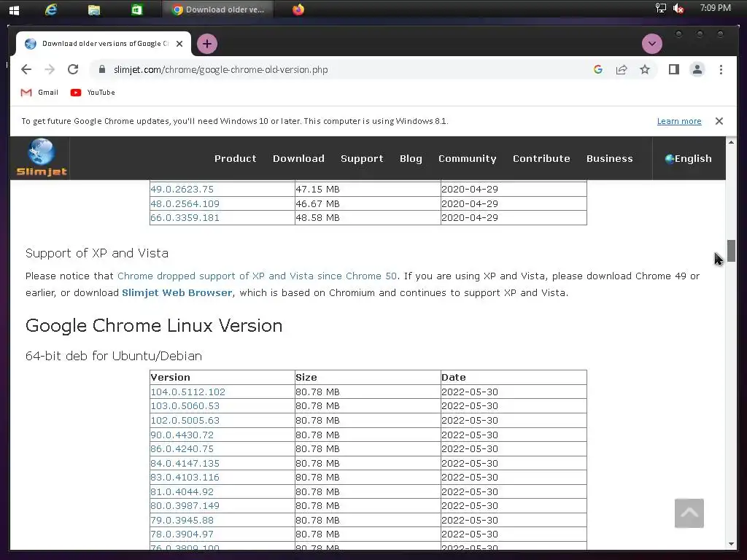Image resolution: width=747 pixels, height=560 pixels.
Task: Go forward with the forward arrow button
Action: [50, 69]
